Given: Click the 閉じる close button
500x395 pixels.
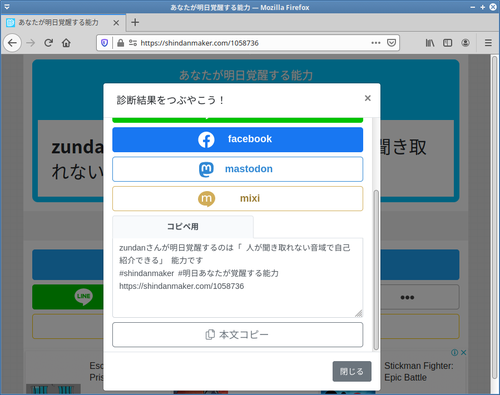Looking at the screenshot, I should pos(352,371).
